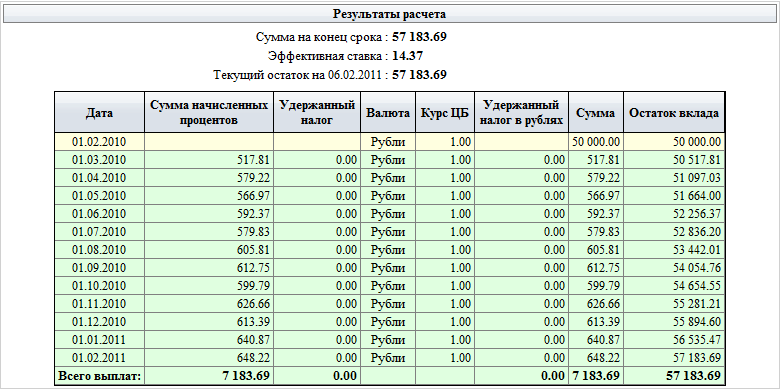Image resolution: width=780 pixels, height=389 pixels.
Task: Click accrued interest 640.87 in second column
Action: [209, 340]
